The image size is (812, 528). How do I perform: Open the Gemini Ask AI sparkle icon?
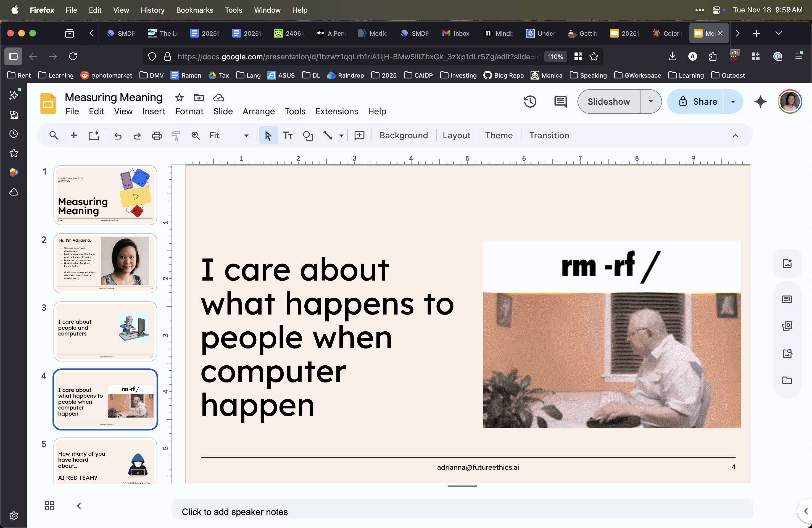click(x=760, y=101)
